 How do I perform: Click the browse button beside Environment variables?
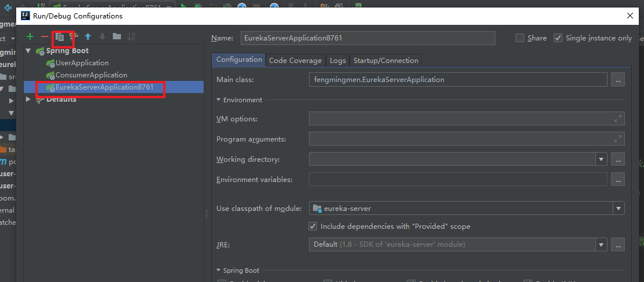(x=619, y=180)
